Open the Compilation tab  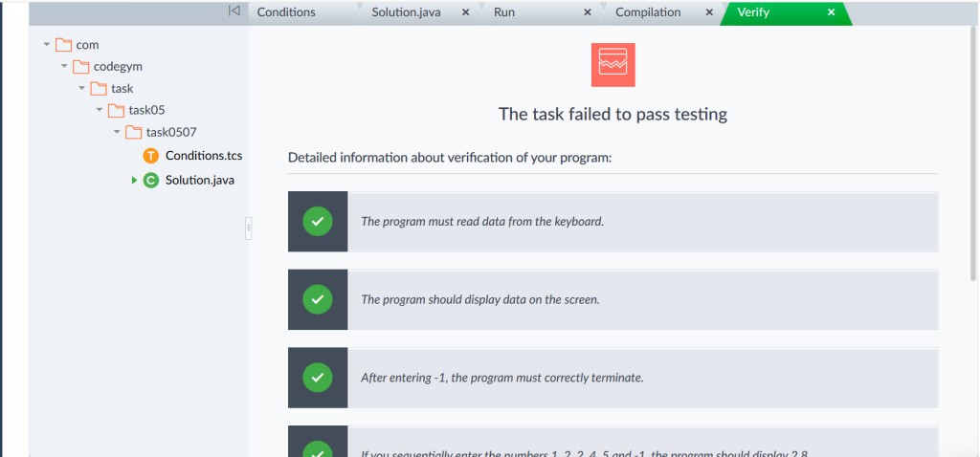point(648,12)
